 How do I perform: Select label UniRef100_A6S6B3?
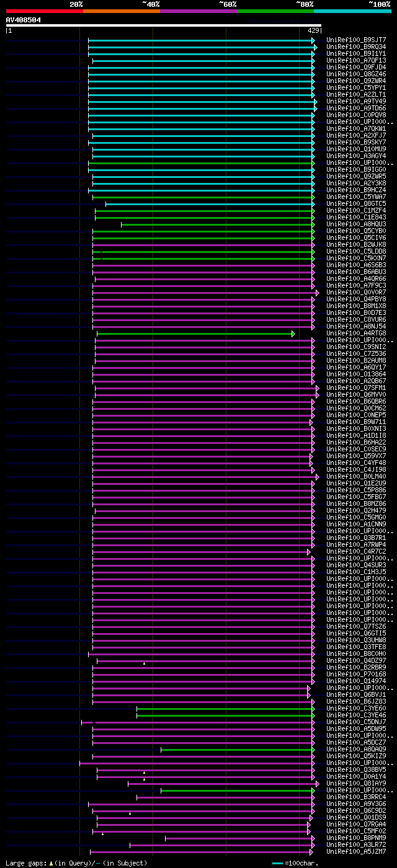(356, 265)
